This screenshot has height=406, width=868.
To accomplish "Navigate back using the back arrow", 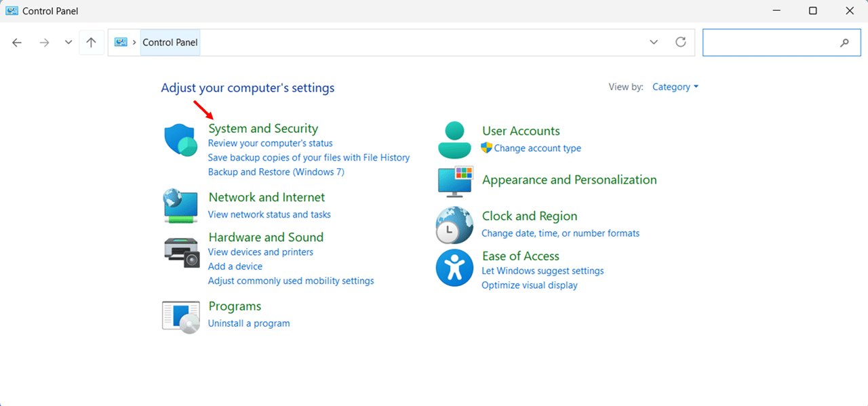I will click(x=17, y=42).
